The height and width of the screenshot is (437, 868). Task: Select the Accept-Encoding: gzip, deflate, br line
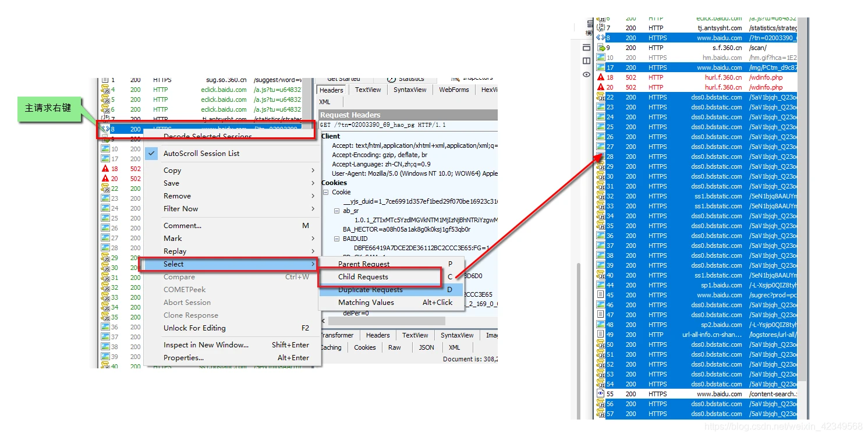tap(380, 155)
